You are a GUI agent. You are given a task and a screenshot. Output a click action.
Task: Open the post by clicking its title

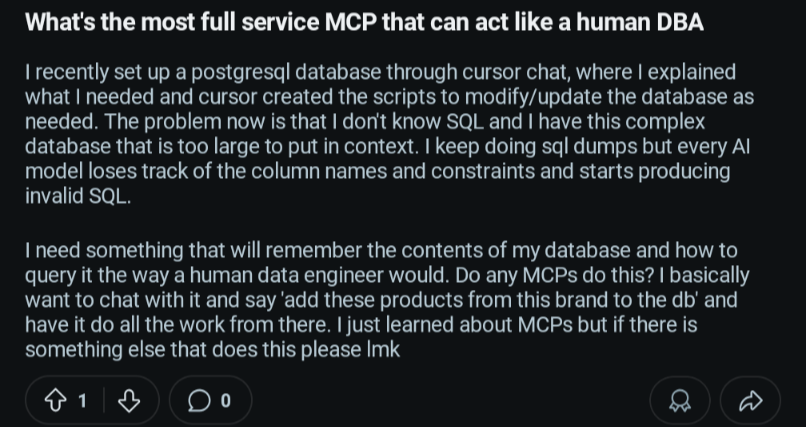click(363, 22)
